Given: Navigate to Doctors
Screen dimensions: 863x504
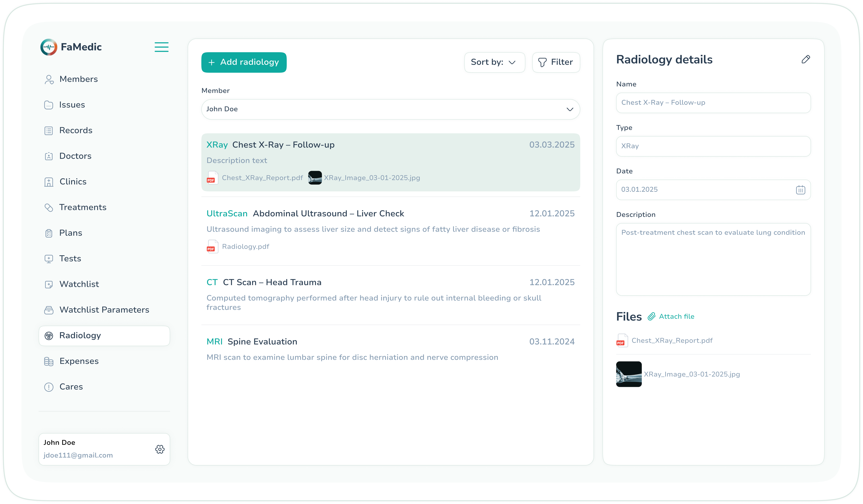Looking at the screenshot, I should coord(104,156).
